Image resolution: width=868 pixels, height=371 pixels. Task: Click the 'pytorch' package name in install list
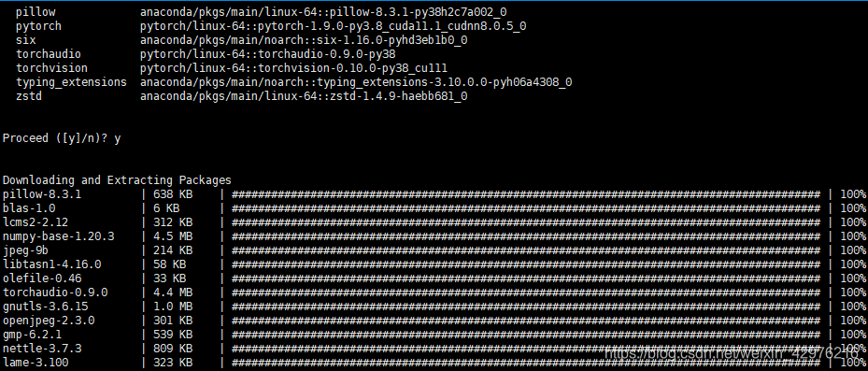point(38,26)
